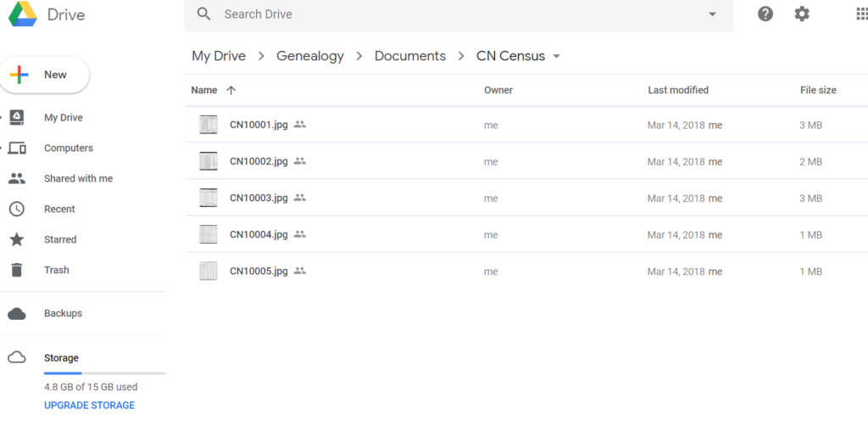The width and height of the screenshot is (868, 426).
Task: Go to Shared with me
Action: coord(78,178)
